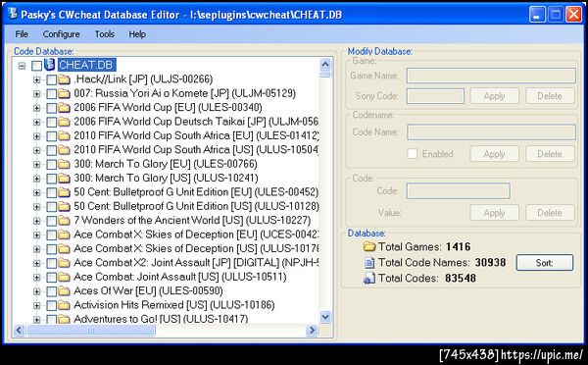Check the 007: Russia Yori Ai o Komete checkbox
This screenshot has width=588, height=365.
point(51,94)
